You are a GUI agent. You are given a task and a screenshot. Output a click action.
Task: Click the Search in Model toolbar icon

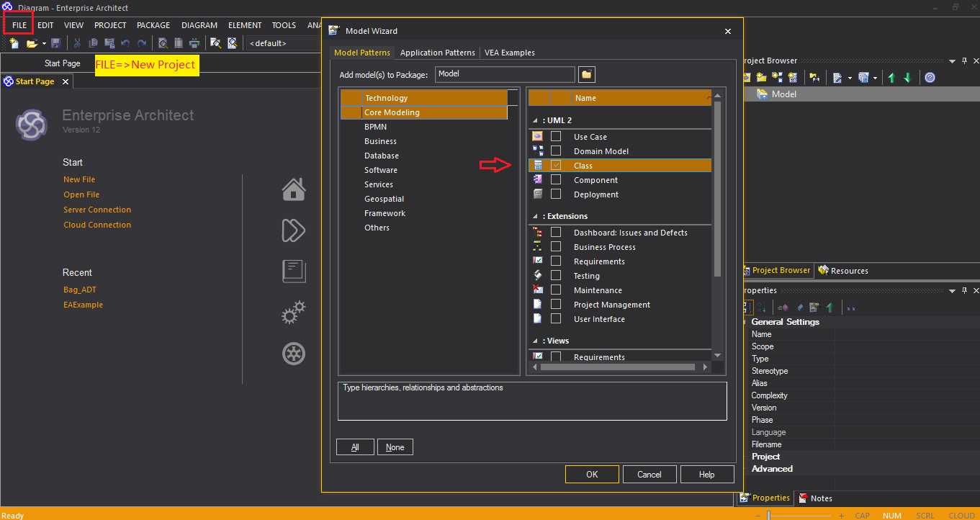(x=232, y=43)
